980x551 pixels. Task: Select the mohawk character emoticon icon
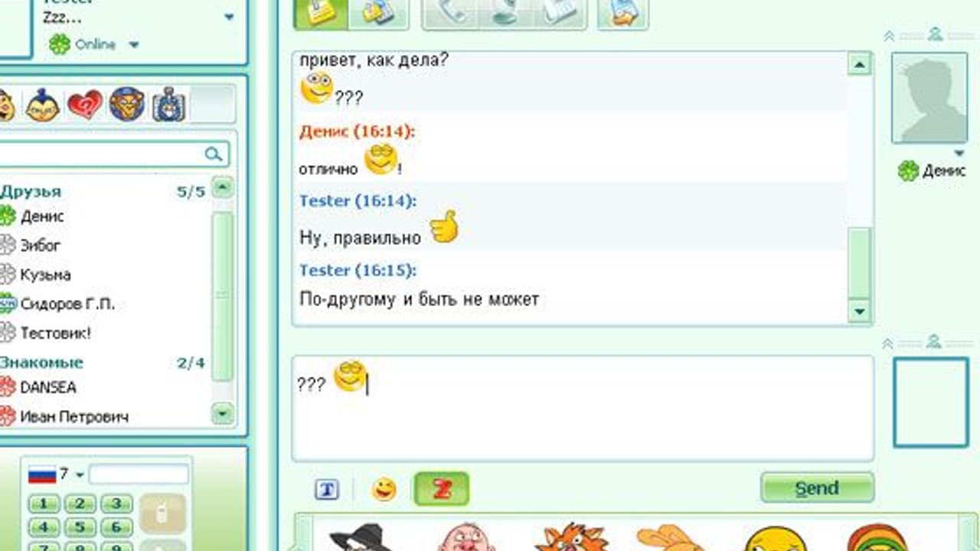(42, 105)
